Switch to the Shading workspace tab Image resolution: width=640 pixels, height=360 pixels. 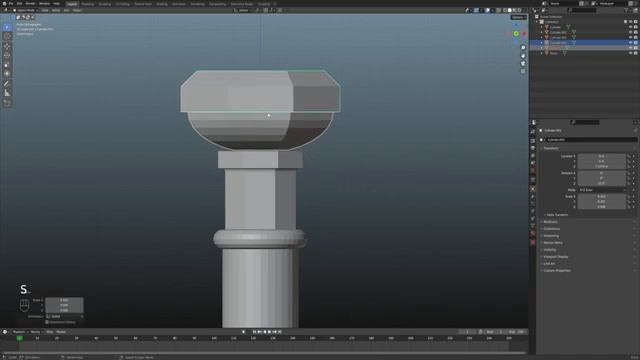click(x=162, y=4)
